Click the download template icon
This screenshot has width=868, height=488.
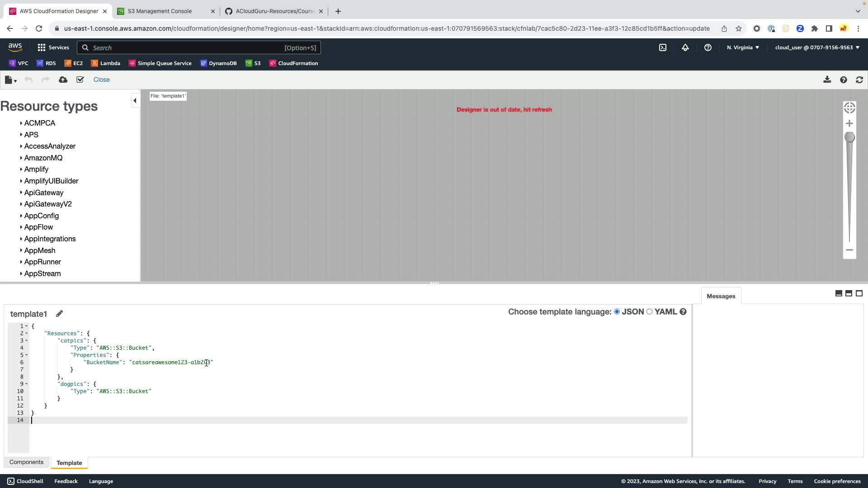click(x=827, y=80)
